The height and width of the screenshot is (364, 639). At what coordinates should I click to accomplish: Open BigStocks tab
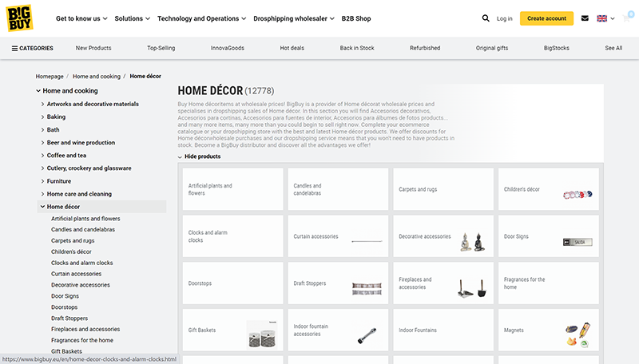(556, 48)
